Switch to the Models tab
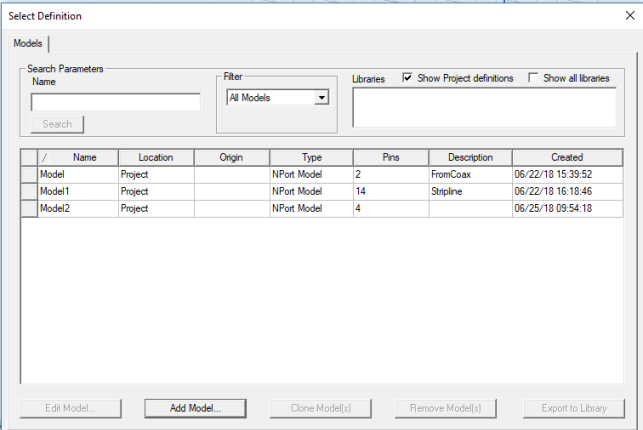The height and width of the screenshot is (430, 643). pos(28,44)
